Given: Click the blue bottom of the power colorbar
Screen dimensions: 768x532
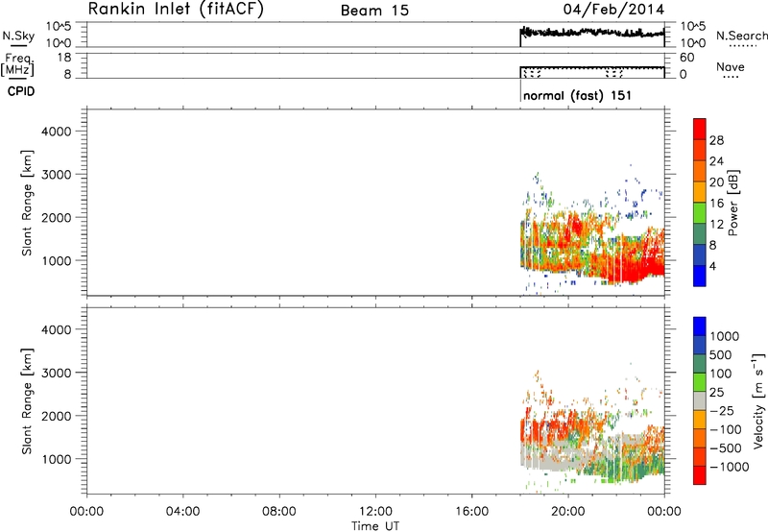Looking at the screenshot, I should [700, 276].
